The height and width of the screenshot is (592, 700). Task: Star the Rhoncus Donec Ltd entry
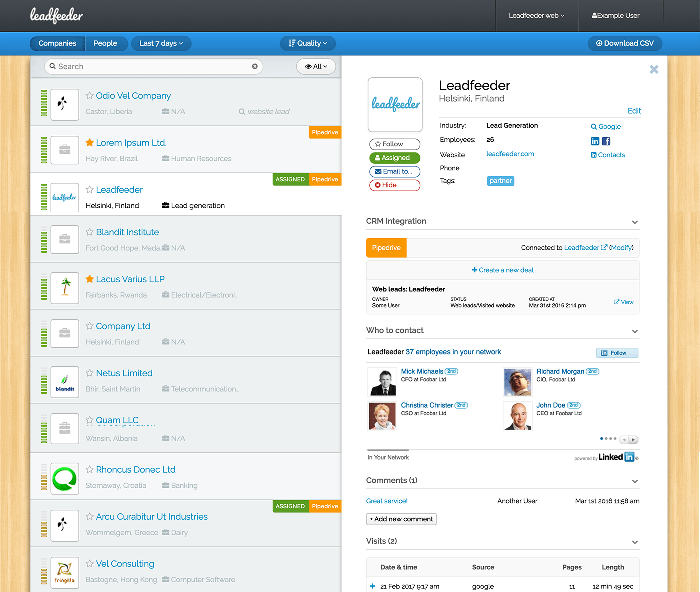[90, 469]
